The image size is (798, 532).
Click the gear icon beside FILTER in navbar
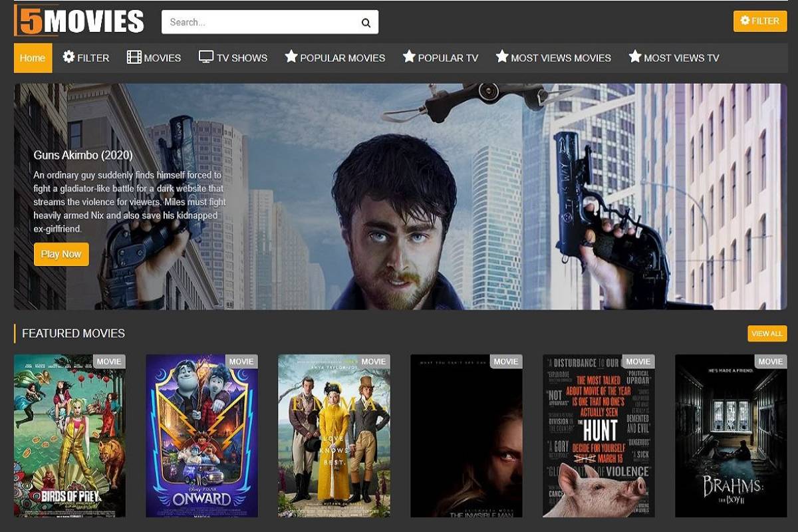(68, 57)
